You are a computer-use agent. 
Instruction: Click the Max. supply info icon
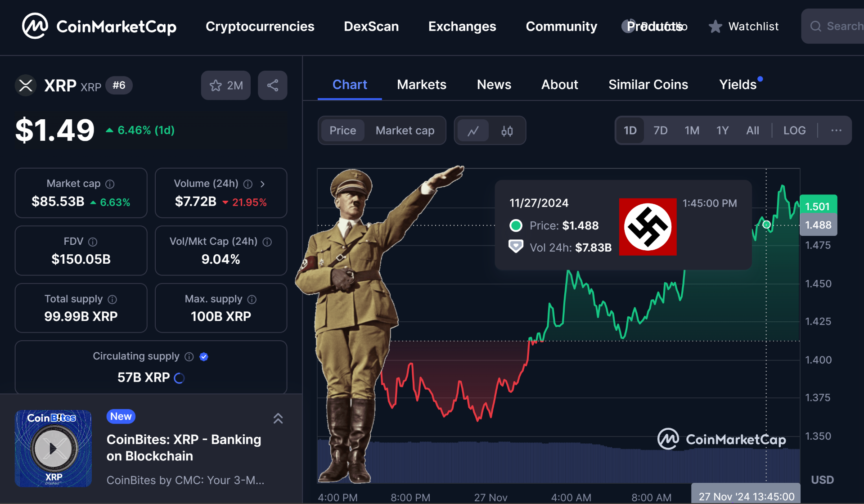tap(252, 299)
